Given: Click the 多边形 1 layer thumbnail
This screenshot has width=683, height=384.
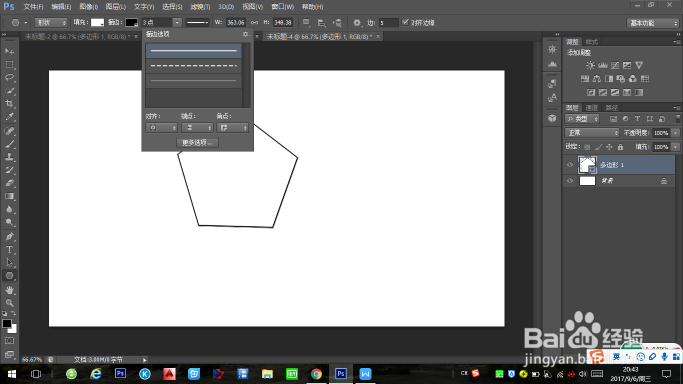Looking at the screenshot, I should pos(587,165).
